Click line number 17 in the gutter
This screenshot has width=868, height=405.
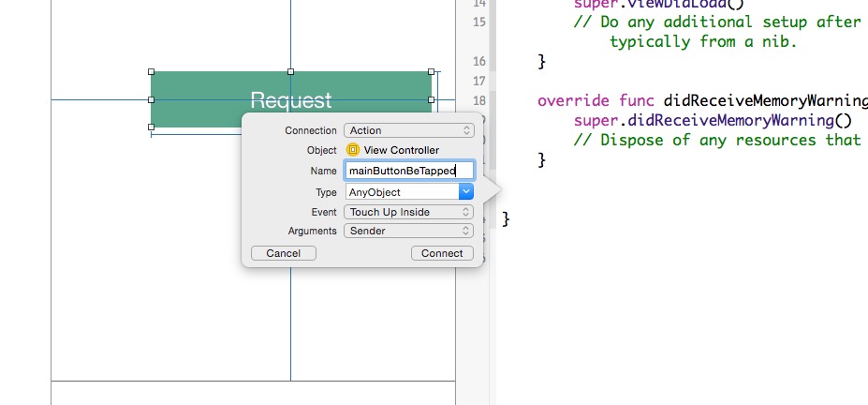pos(479,82)
